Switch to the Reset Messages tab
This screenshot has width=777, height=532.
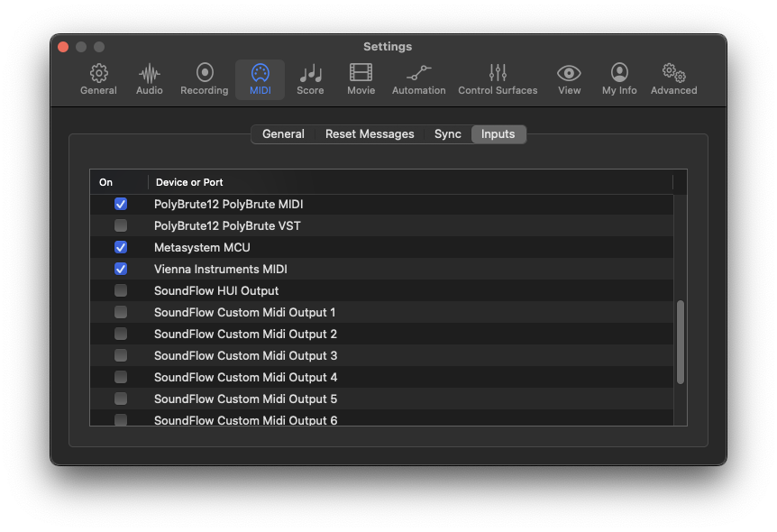370,134
